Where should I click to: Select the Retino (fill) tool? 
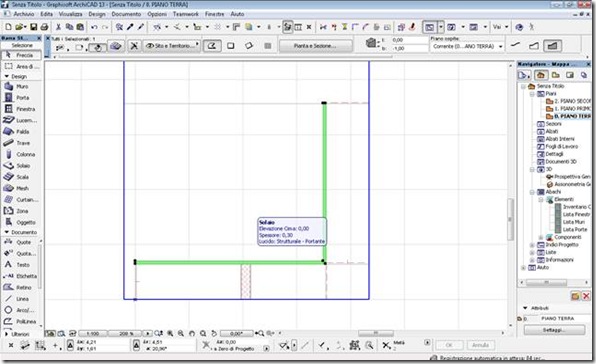[x=20, y=287]
